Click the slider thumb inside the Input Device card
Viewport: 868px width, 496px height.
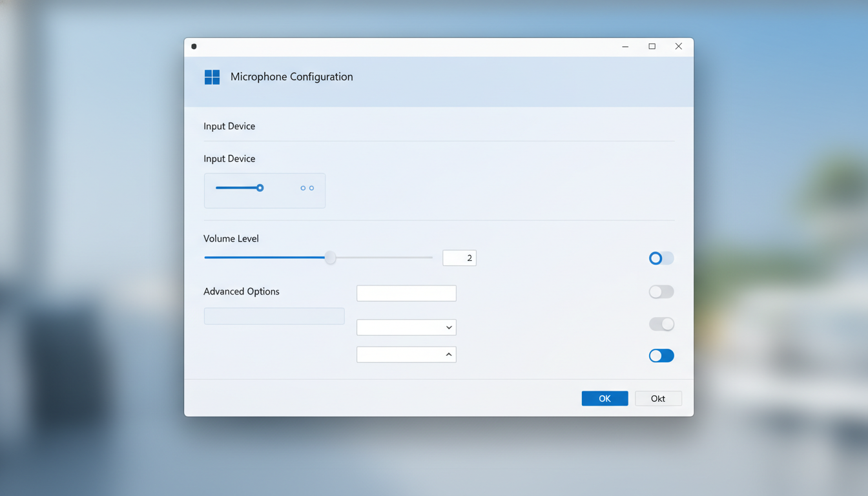click(260, 187)
